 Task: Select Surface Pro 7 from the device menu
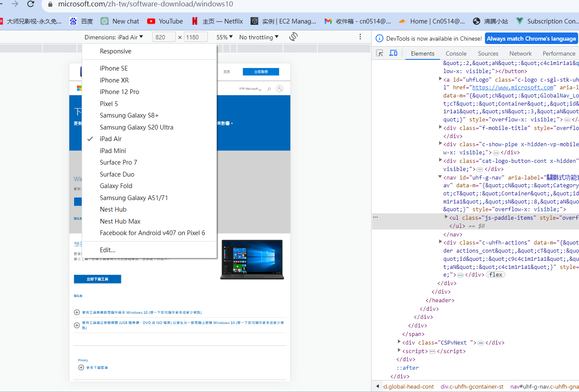(149, 162)
